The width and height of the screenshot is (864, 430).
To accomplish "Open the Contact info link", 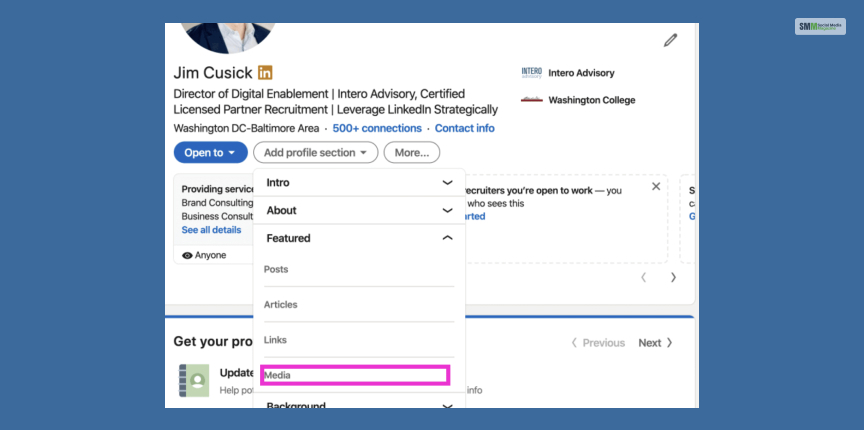I will click(x=465, y=128).
